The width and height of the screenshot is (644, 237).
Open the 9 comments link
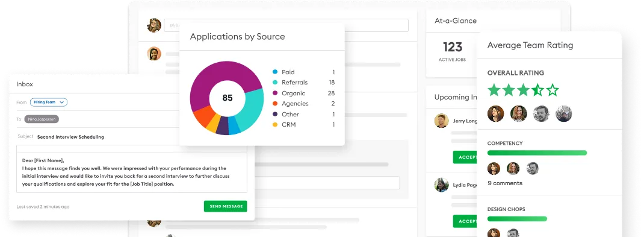click(x=505, y=183)
